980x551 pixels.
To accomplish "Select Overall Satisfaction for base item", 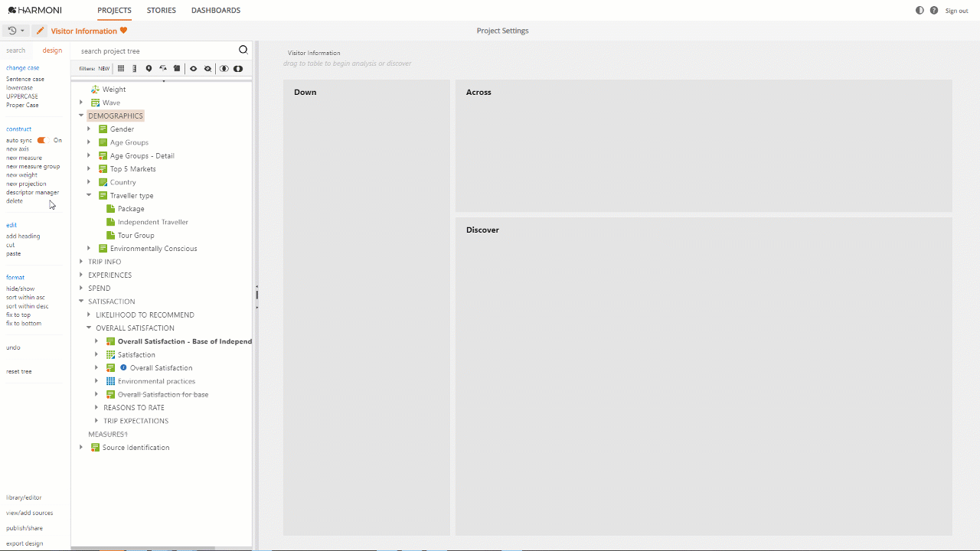I will pos(163,395).
